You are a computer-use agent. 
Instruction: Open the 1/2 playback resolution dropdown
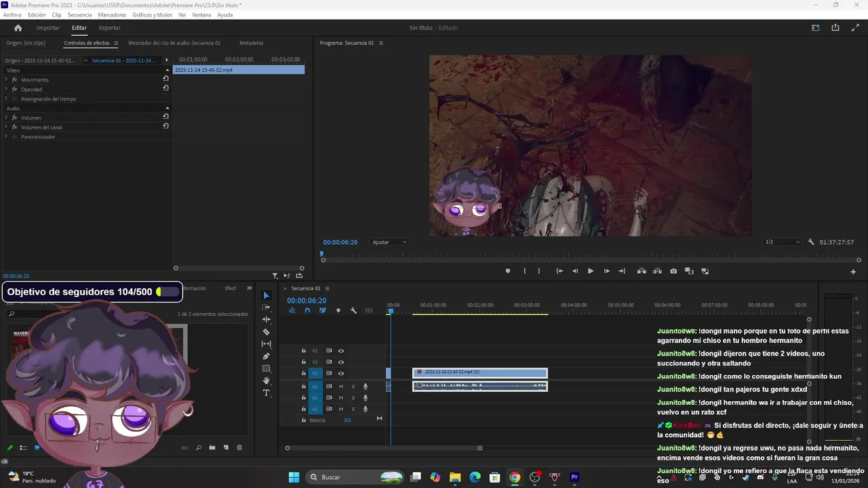tap(783, 242)
